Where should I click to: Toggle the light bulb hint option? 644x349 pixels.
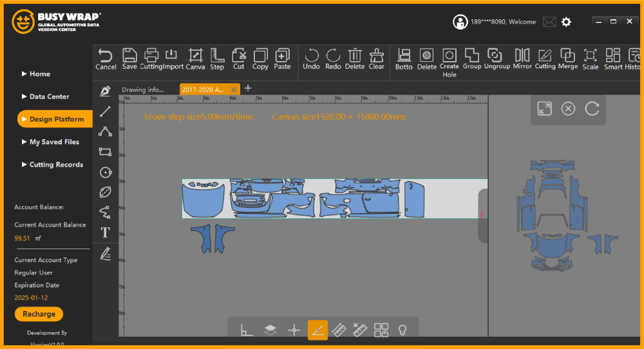pyautogui.click(x=402, y=330)
